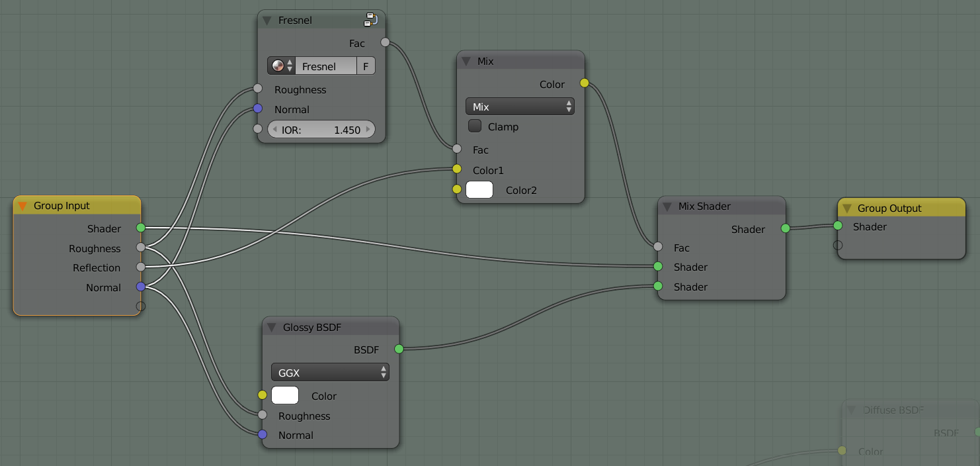980x466 pixels.
Task: Click the Fresnel node group edit icon
Action: click(x=371, y=19)
